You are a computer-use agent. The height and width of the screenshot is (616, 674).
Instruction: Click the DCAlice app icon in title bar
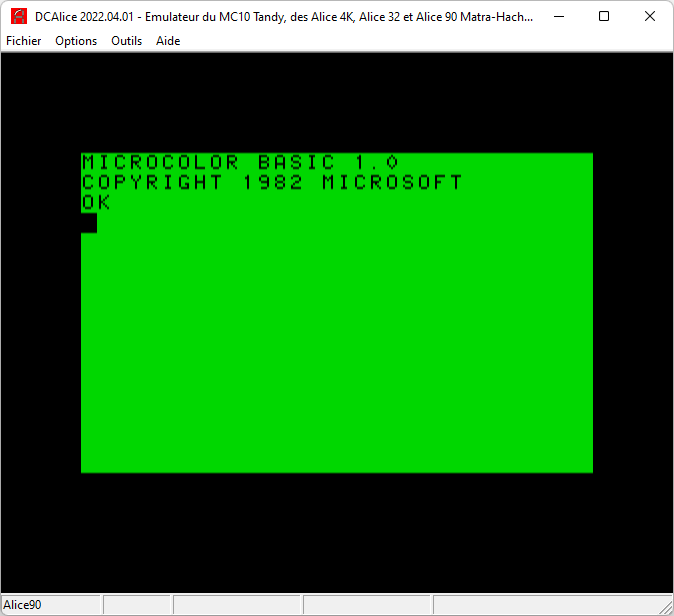pyautogui.click(x=18, y=17)
